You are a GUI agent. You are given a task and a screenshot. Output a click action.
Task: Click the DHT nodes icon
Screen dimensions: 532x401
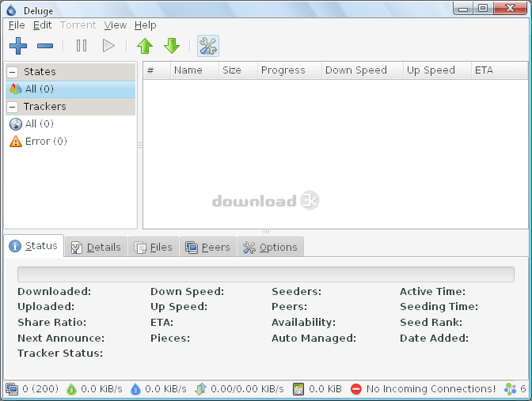[x=511, y=389]
